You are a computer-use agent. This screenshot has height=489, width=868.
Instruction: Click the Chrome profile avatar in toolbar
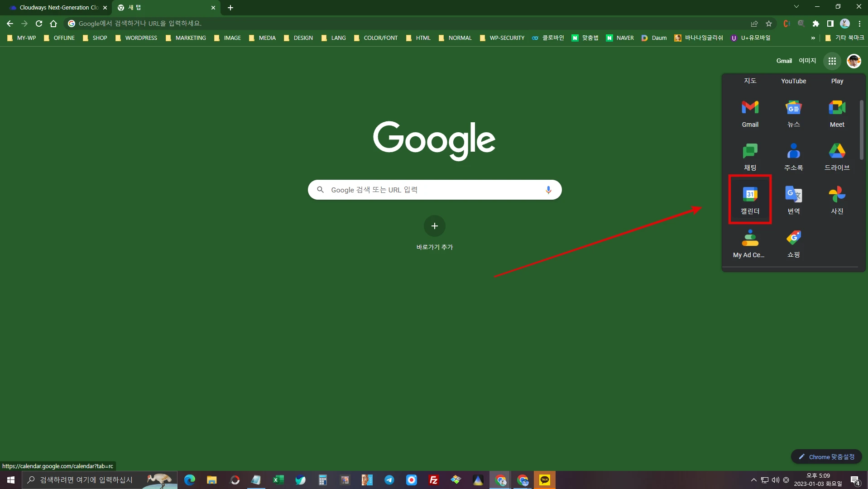[x=844, y=24]
